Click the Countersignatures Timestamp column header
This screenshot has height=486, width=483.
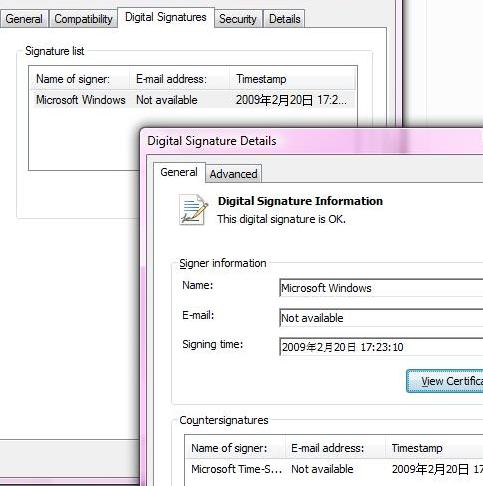434,448
